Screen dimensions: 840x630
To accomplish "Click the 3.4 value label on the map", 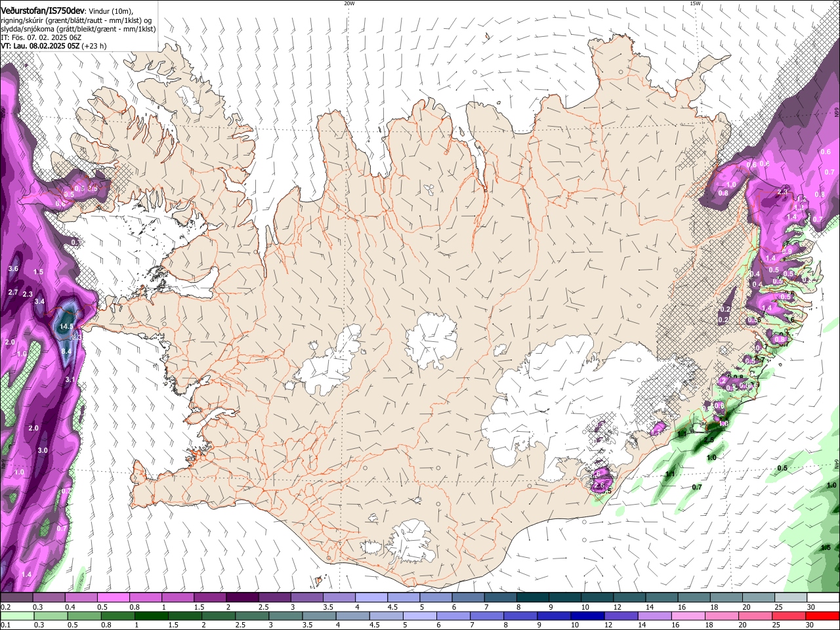I will [x=39, y=302].
